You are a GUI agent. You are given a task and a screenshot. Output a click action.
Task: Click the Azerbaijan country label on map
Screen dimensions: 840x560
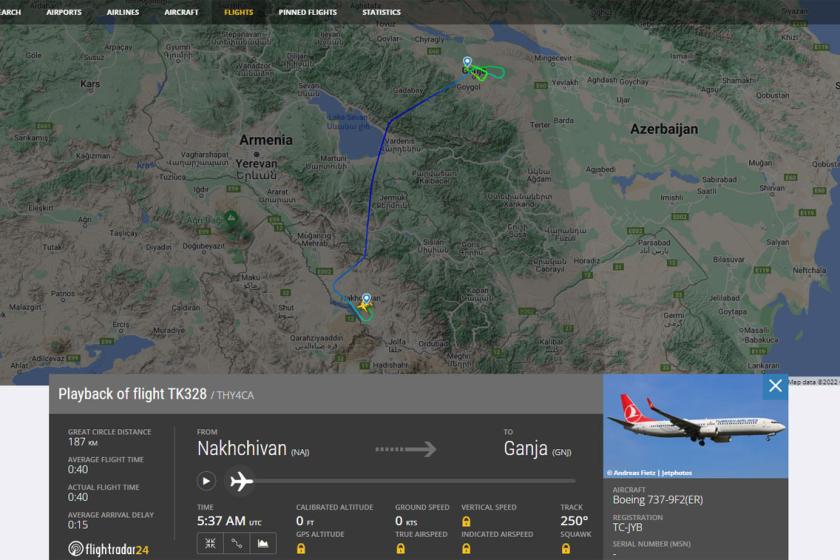tap(664, 129)
